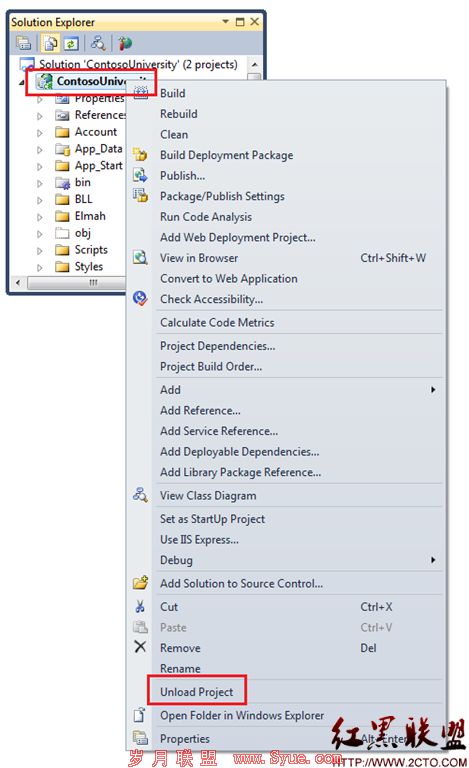The image size is (469, 768).
Task: Select Add Library Package Reference...
Action: click(x=240, y=472)
